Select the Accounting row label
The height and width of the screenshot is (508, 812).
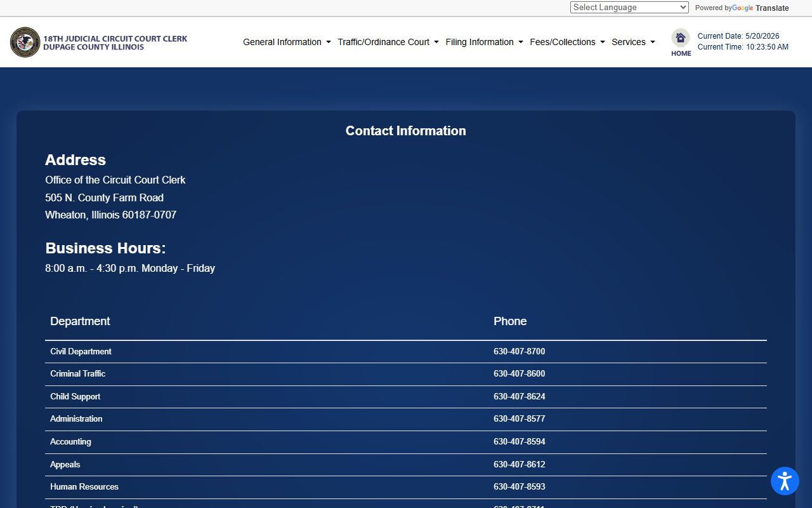coord(70,441)
